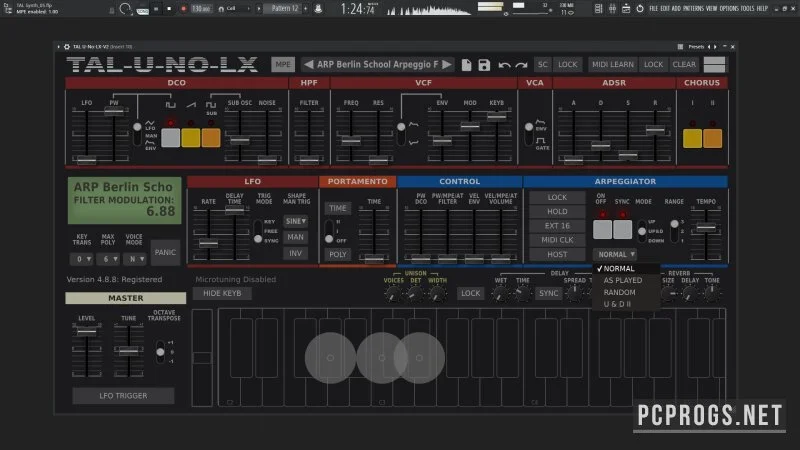This screenshot has height=450, width=800.
Task: Turn on Chorus I button
Action: pos(692,138)
